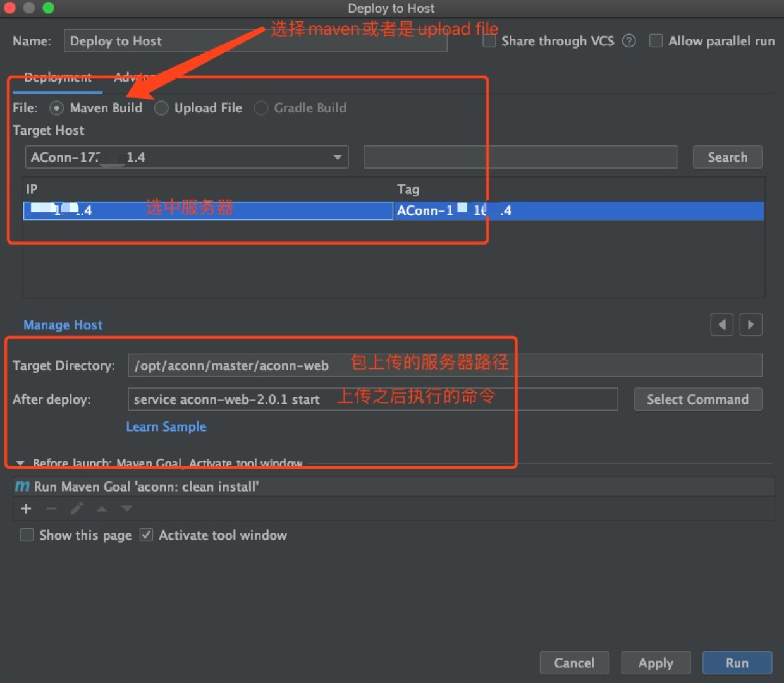Uncheck Activate tool window
The height and width of the screenshot is (683, 784).
pos(146,535)
